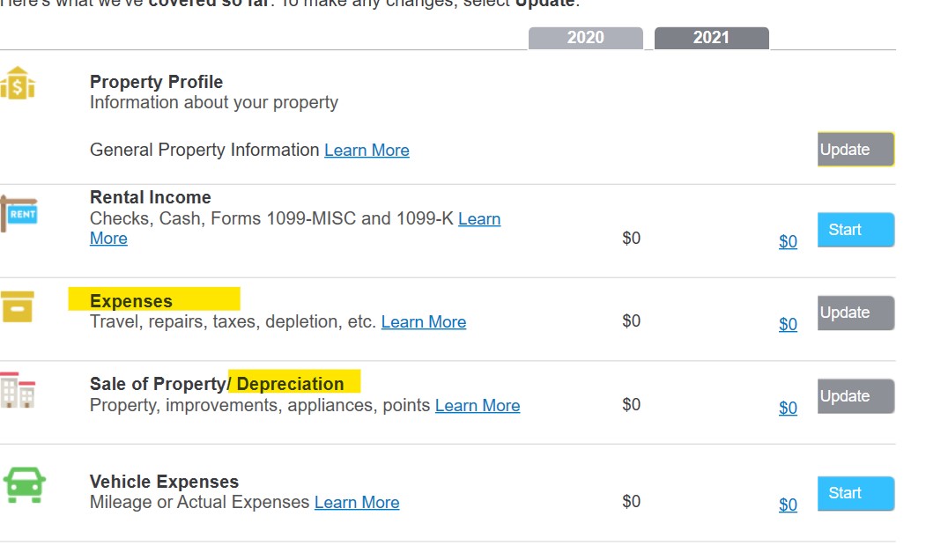The image size is (926, 560).
Task: Open Learn More for Sale of Property
Action: [478, 406]
